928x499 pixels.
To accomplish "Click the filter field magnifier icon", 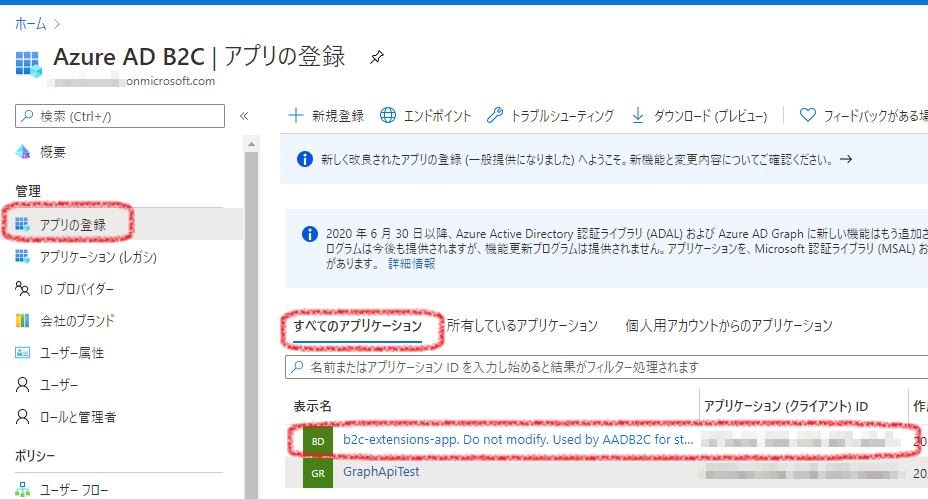I will pos(298,367).
